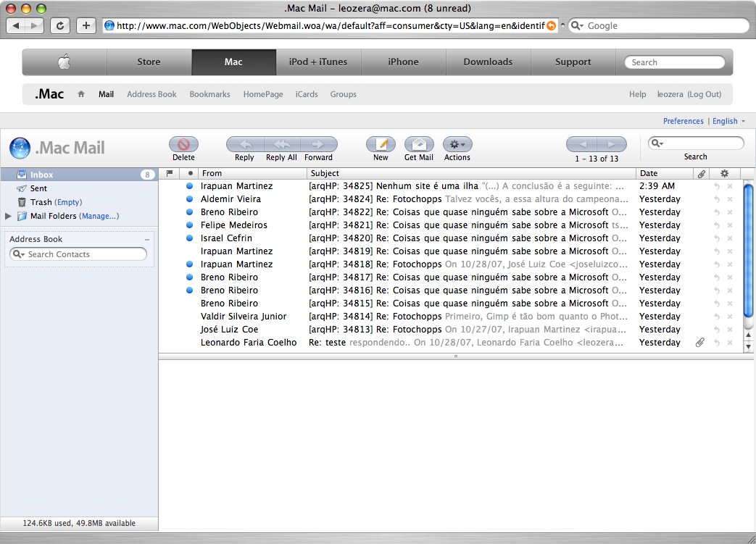Open the iPhone tab

click(x=404, y=62)
